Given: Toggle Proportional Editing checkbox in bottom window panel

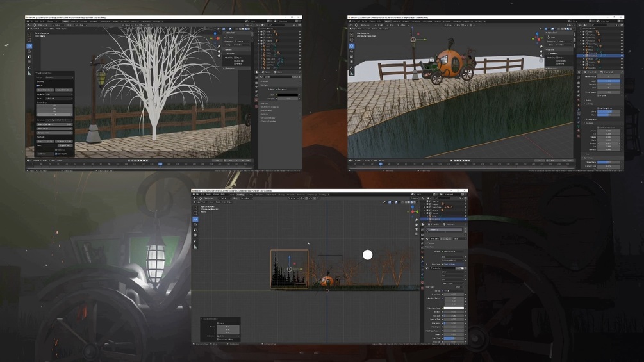Looking at the screenshot, I should (218, 340).
